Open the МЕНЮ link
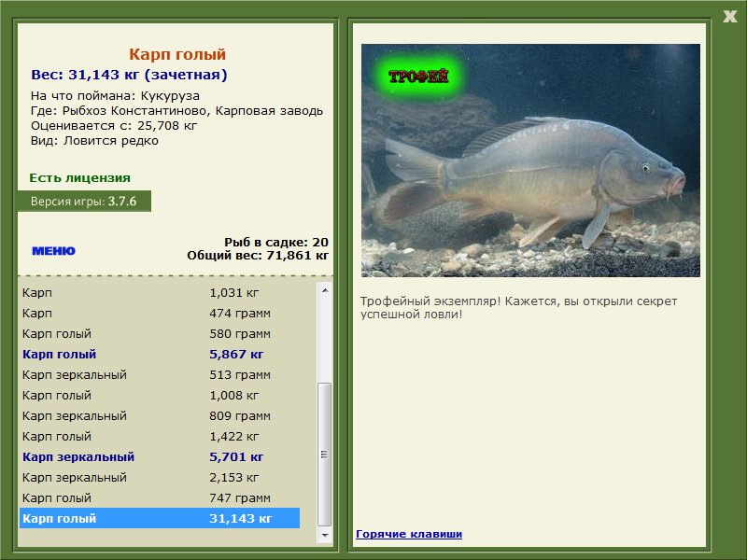This screenshot has height=560, width=747. click(x=53, y=251)
